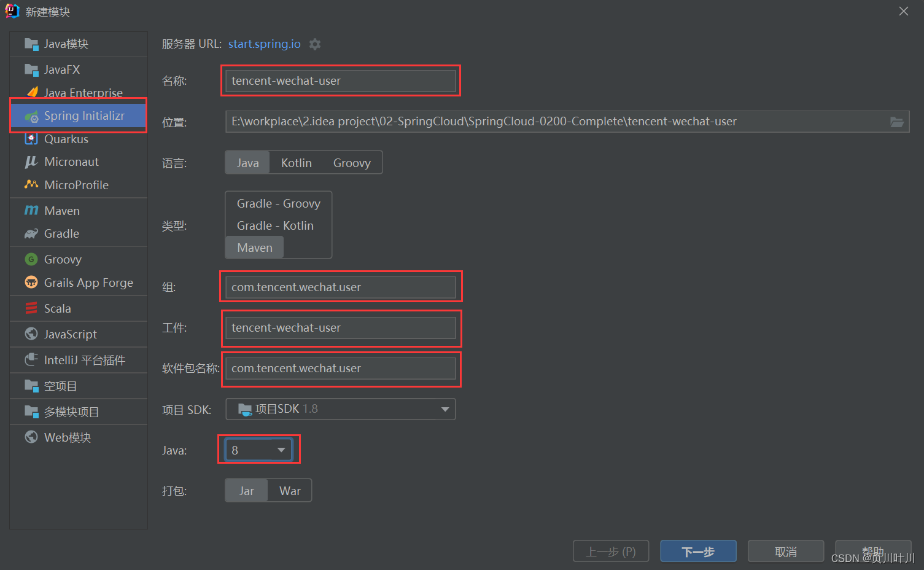Image resolution: width=924 pixels, height=570 pixels.
Task: Select MicroProfile in the module list
Action: [79, 185]
